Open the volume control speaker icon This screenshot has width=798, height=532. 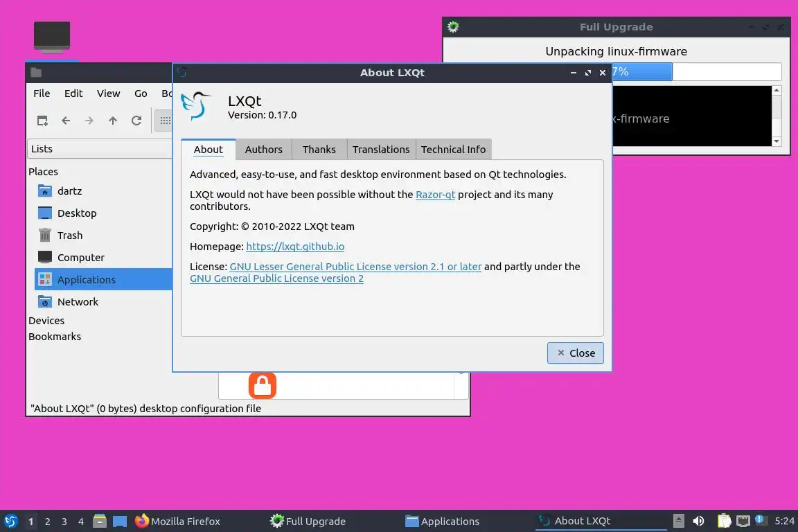click(x=698, y=521)
